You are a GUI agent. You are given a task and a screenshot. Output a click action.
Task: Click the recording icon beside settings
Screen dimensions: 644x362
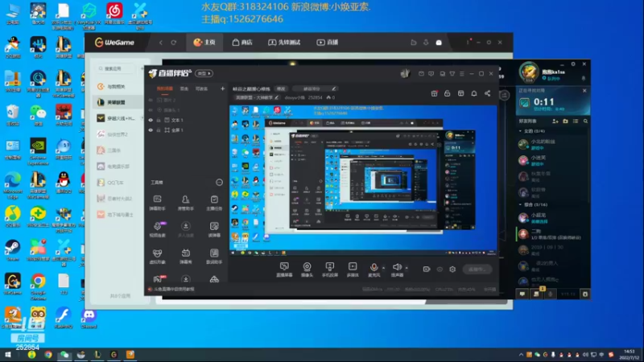pos(427,269)
